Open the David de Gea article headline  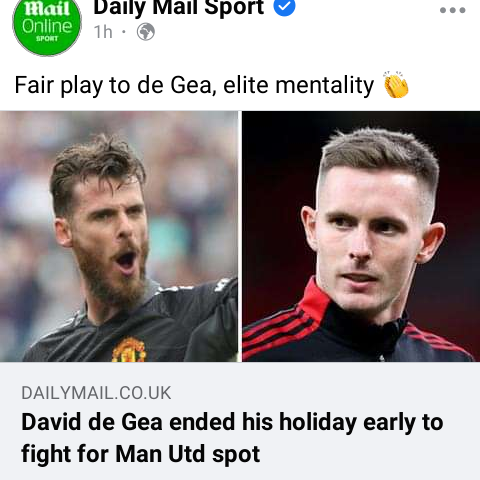[232, 438]
